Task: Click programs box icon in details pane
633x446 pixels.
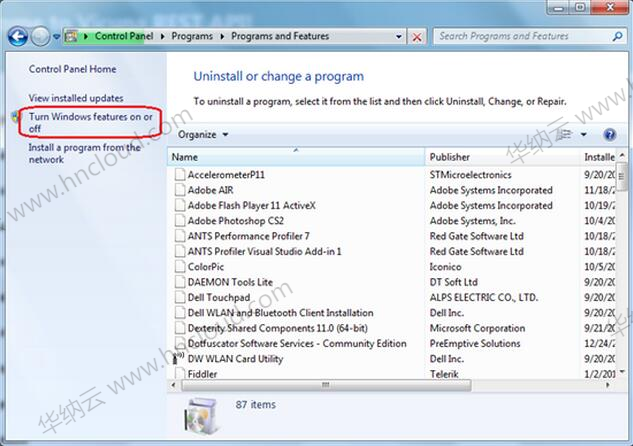Action: tap(202, 416)
